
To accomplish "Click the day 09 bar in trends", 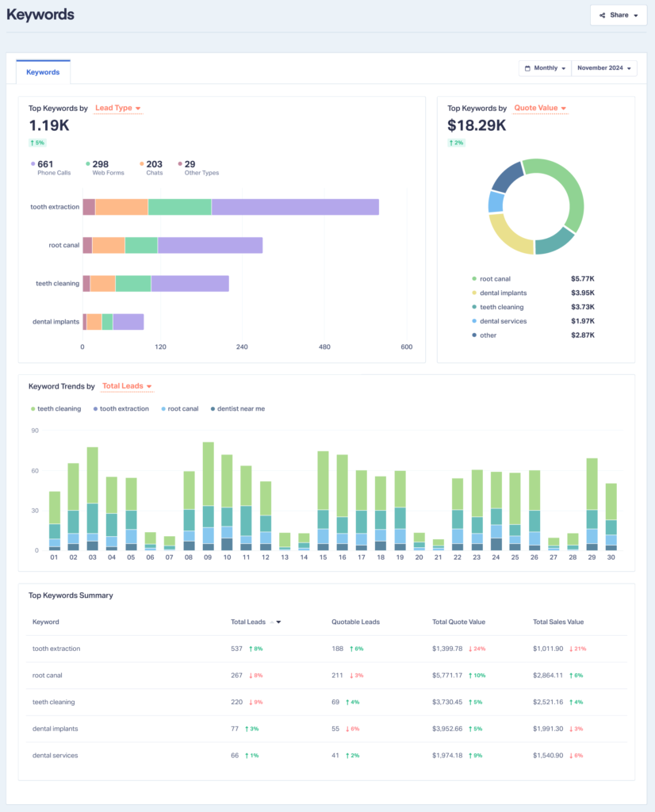I will (x=208, y=496).
